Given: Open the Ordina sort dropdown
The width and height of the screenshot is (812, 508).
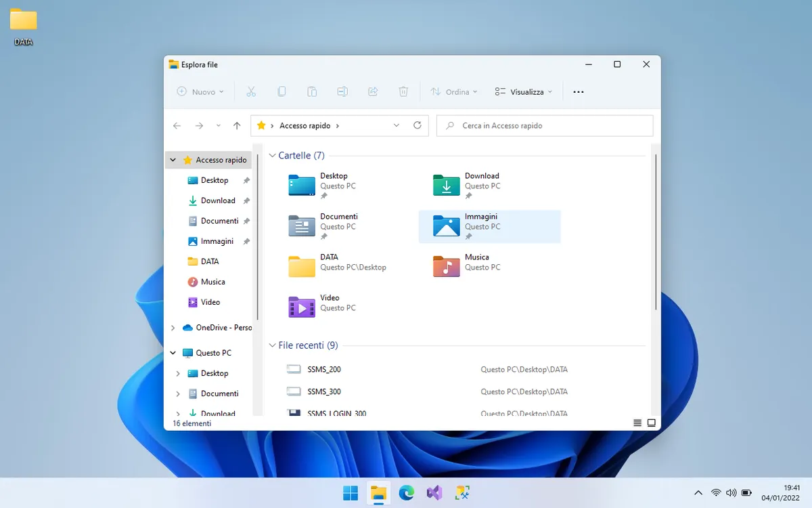Looking at the screenshot, I should pos(454,91).
